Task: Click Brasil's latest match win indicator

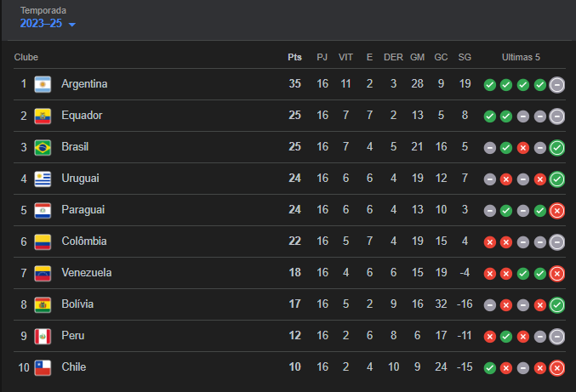Action: [557, 148]
